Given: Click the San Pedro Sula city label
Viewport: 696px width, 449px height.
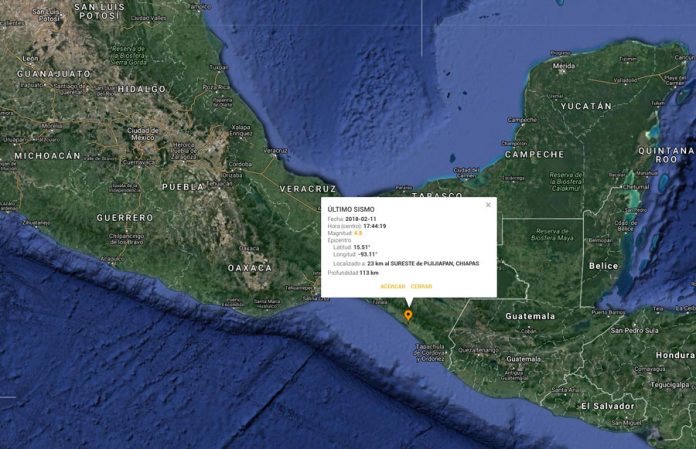Looking at the screenshot, I should (x=634, y=331).
